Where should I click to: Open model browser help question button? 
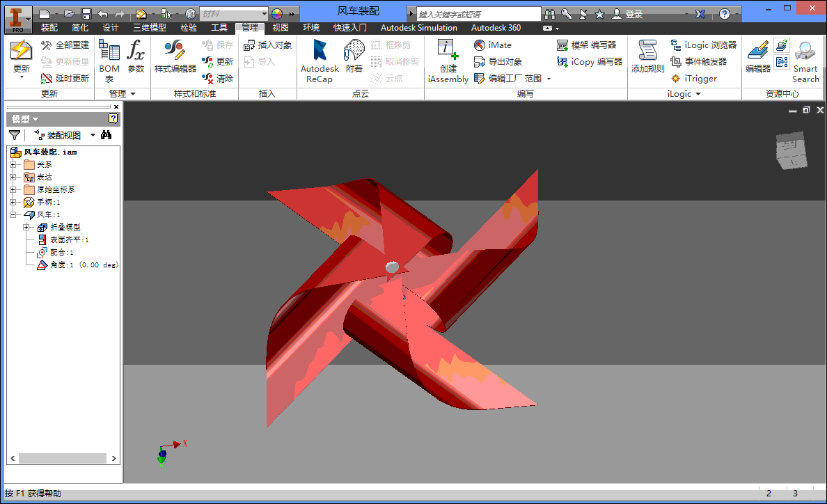click(x=113, y=118)
